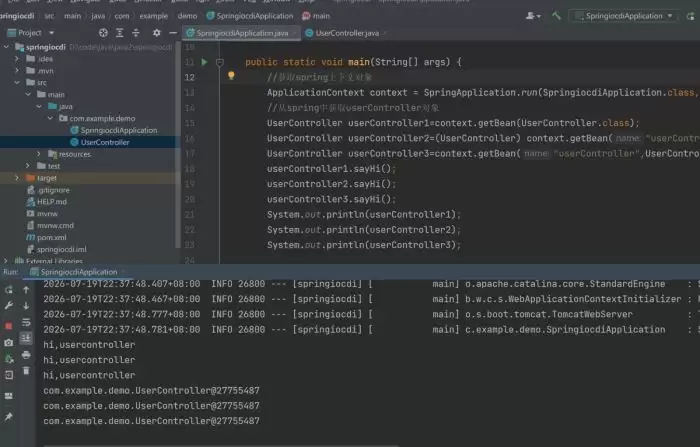The height and width of the screenshot is (447, 700).
Task: Click the yellow lightbulb intention icon
Action: pos(231,75)
